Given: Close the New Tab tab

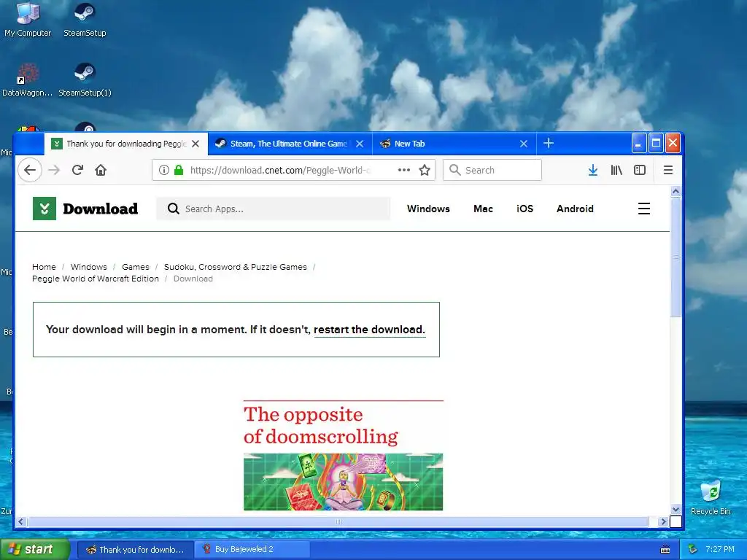Looking at the screenshot, I should pyautogui.click(x=524, y=144).
